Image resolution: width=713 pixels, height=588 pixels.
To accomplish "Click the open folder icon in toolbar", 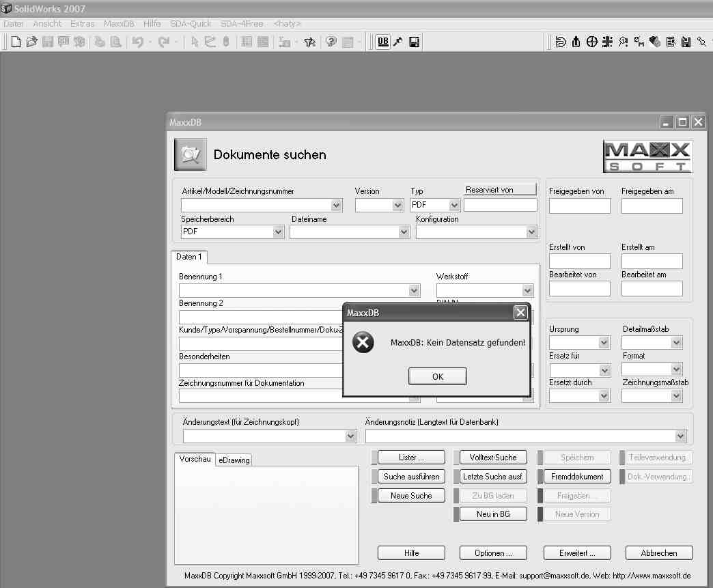I will (31, 42).
